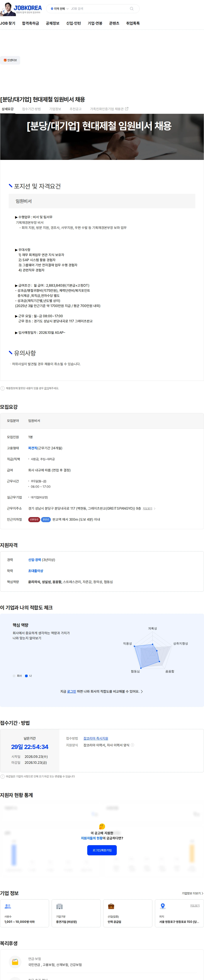Open 지도보기 link in 위치 card

(195, 906)
